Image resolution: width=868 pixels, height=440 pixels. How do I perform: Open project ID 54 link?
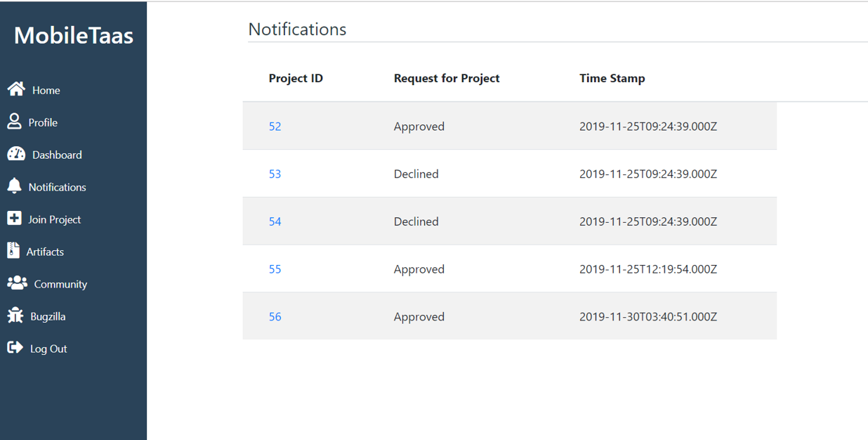(275, 221)
